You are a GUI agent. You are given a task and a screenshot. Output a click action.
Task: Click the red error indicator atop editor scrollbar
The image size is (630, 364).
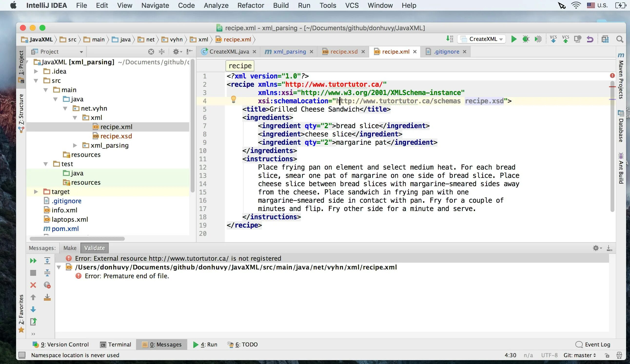click(x=612, y=76)
